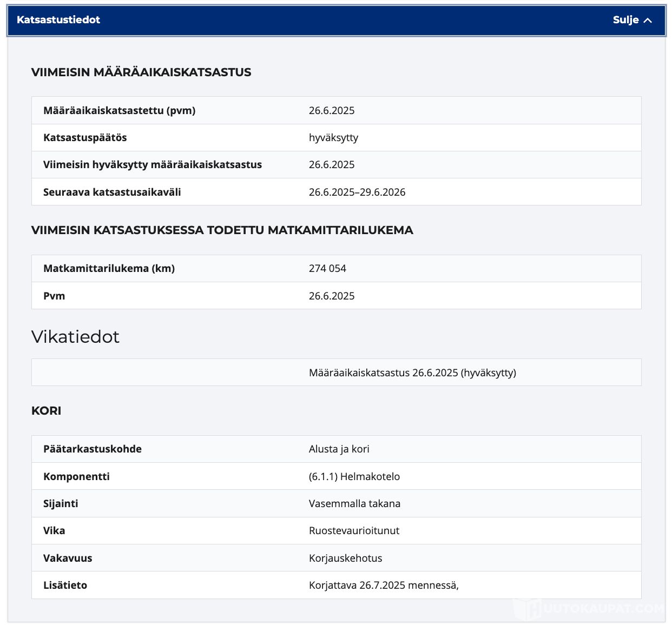The height and width of the screenshot is (625, 672).
Task: Click the Määräaikaiskatsastettu (pvm) row label
Action: [x=119, y=110]
